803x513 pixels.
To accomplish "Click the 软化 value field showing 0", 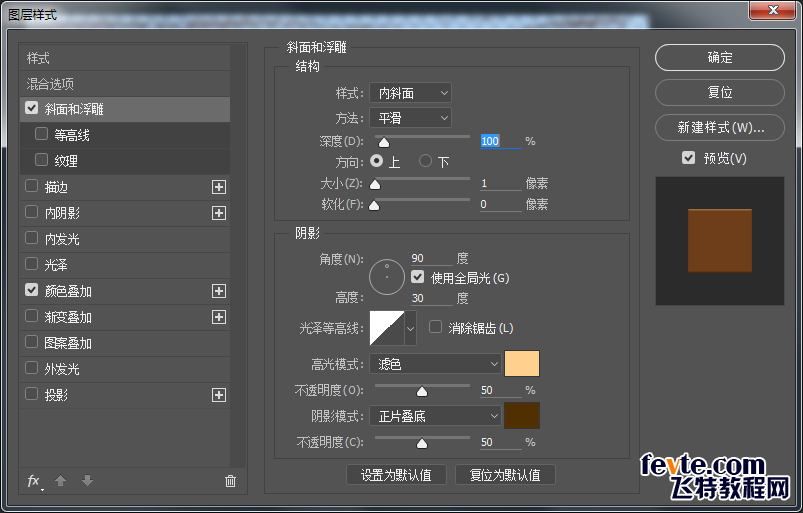I will pyautogui.click(x=500, y=204).
